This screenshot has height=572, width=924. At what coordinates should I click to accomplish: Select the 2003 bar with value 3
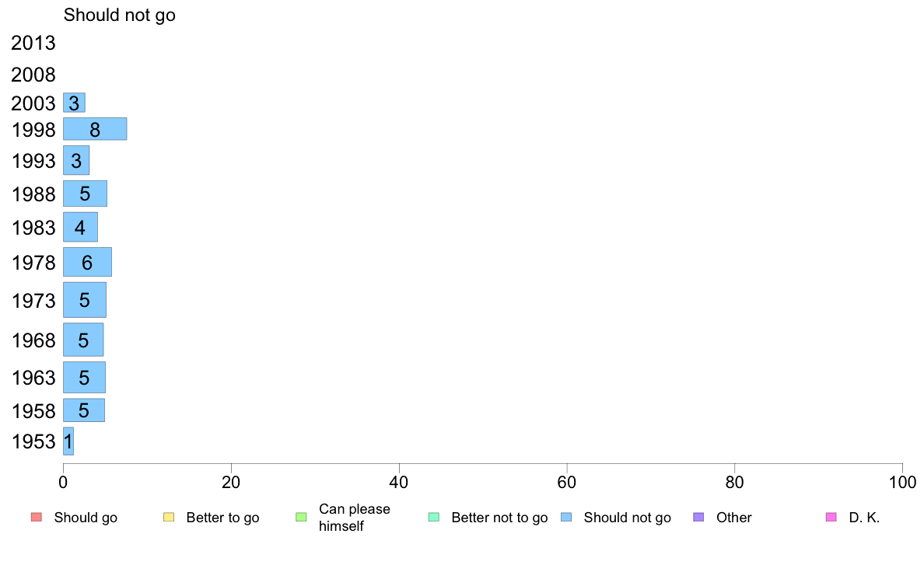[x=74, y=103]
